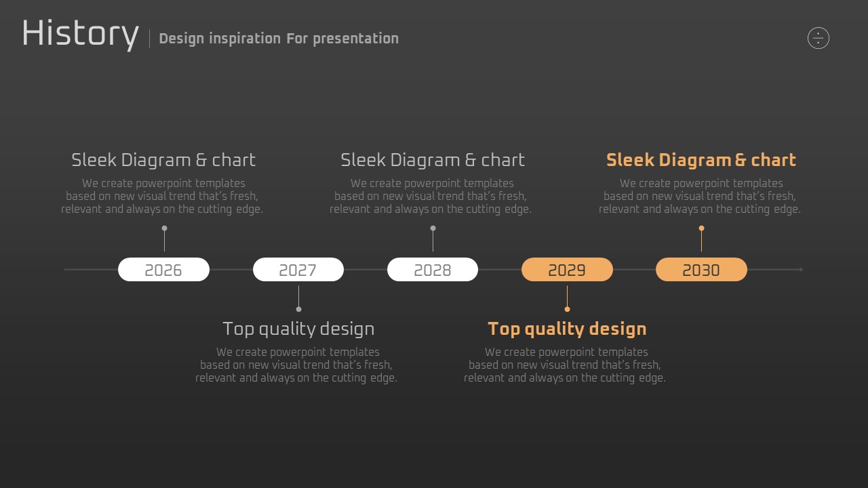Click the circled divide symbol icon
Image resolution: width=868 pixels, height=488 pixels.
818,38
